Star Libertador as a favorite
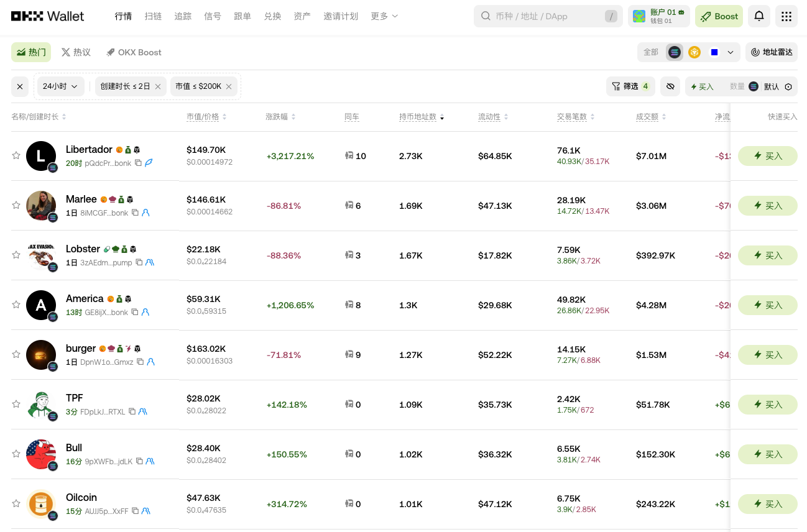The image size is (807, 532). point(16,156)
